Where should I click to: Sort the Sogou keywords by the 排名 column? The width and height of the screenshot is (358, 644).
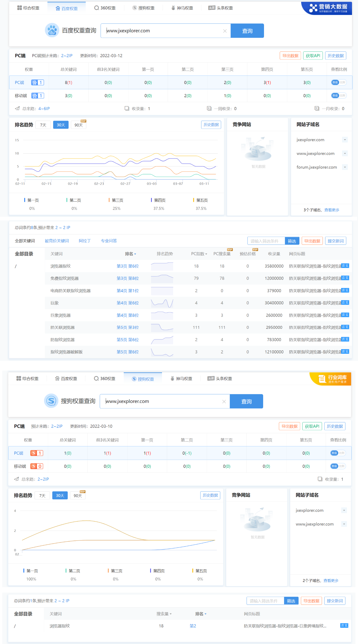coord(201,614)
